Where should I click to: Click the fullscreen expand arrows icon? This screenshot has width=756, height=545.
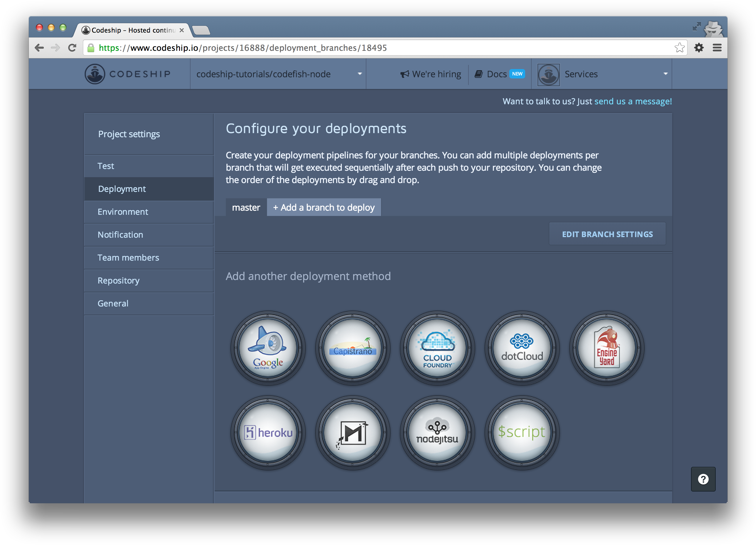click(x=696, y=27)
